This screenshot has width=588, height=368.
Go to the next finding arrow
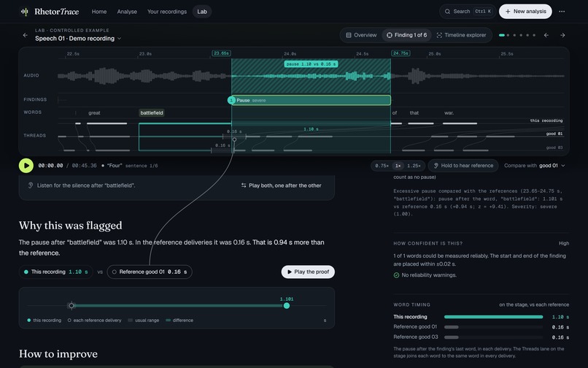pos(562,35)
